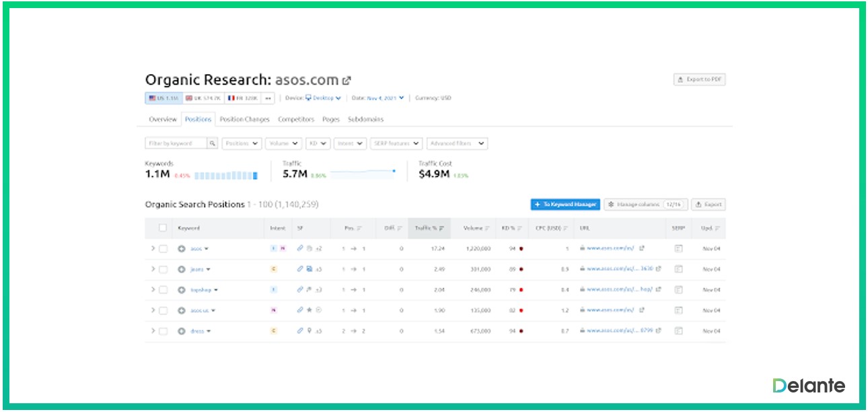This screenshot has width=868, height=412.
Task: Open the Date Nov 4, 2021 dropdown
Action: click(x=386, y=98)
